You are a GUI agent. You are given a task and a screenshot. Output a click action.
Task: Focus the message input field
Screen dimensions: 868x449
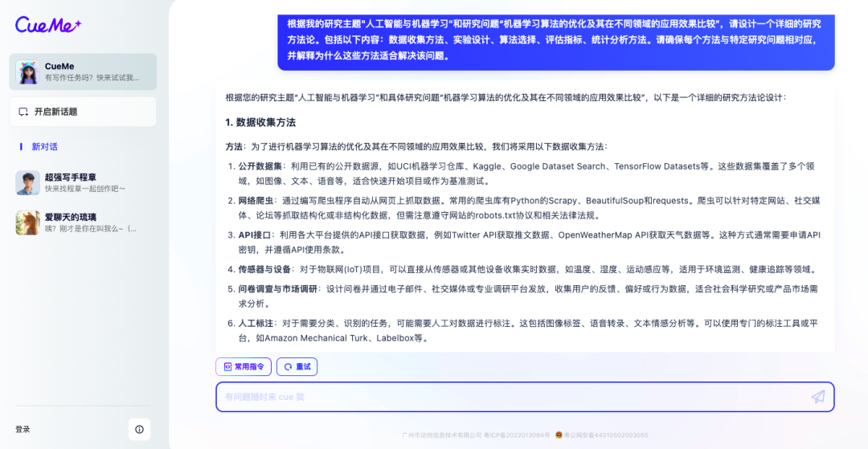pos(525,397)
